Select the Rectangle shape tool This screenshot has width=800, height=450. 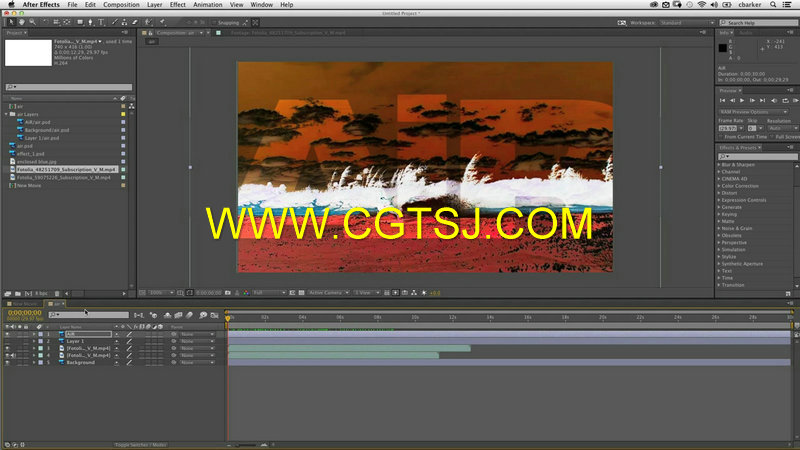pyautogui.click(x=80, y=22)
